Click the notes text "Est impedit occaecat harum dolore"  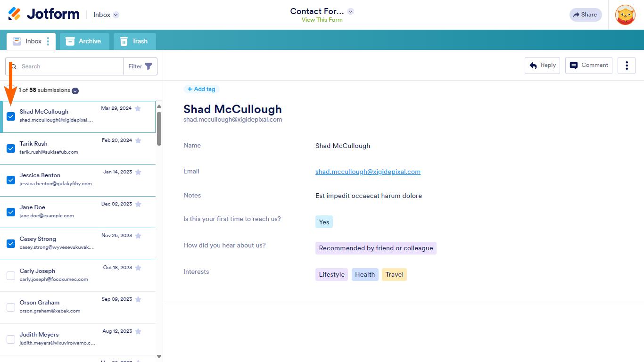(369, 196)
